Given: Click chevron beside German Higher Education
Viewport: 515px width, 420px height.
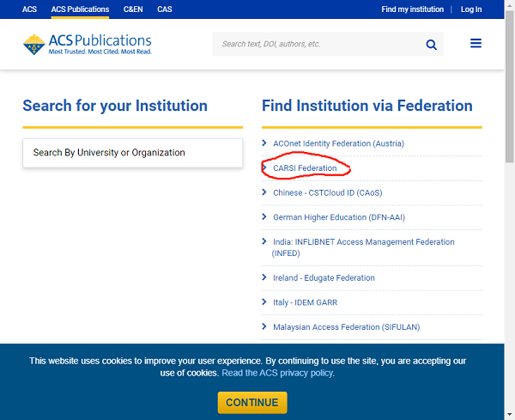Looking at the screenshot, I should (x=264, y=217).
